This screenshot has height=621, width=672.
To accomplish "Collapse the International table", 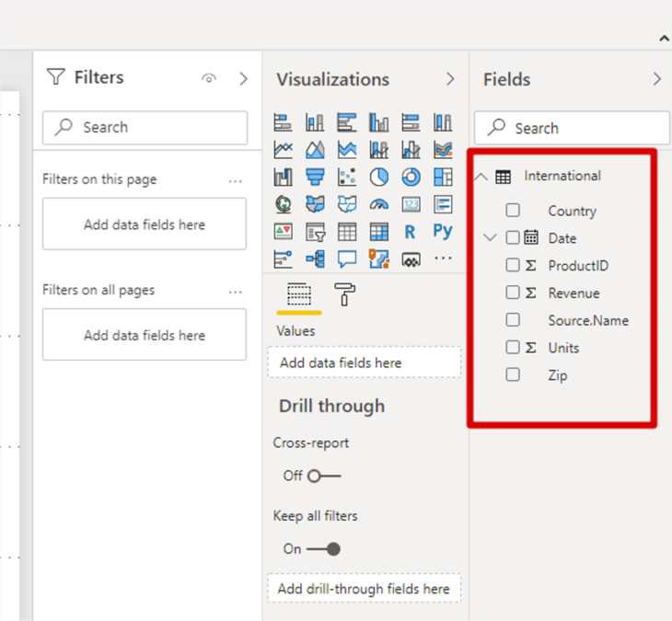I will click(481, 177).
